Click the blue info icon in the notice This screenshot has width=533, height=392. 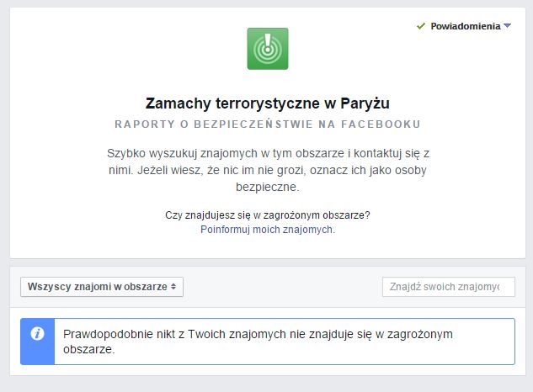tap(37, 334)
